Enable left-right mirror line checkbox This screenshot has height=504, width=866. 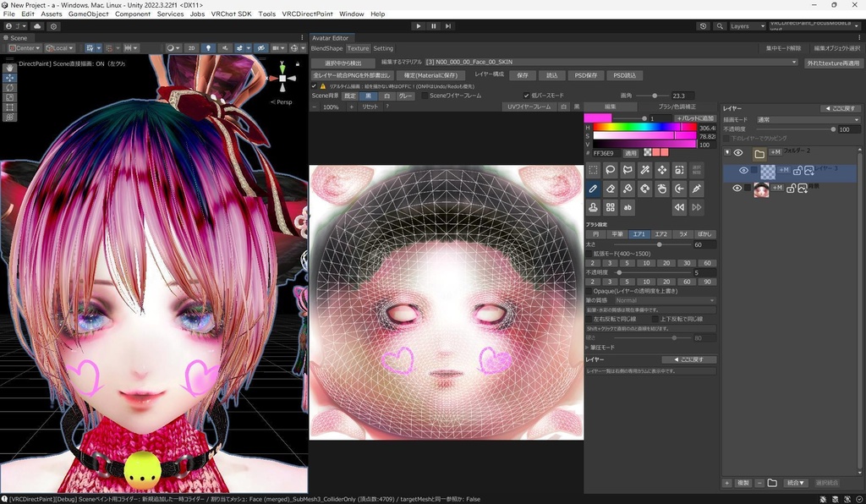(589, 319)
